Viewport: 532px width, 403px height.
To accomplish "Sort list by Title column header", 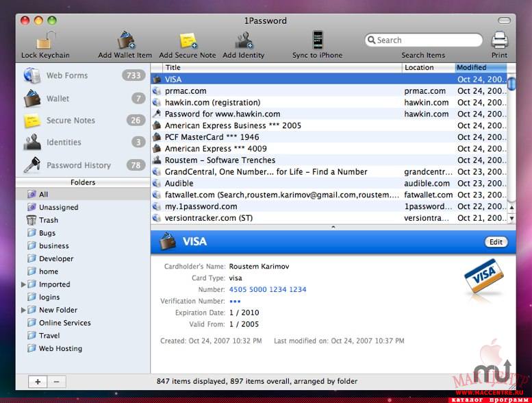I will tap(282, 68).
